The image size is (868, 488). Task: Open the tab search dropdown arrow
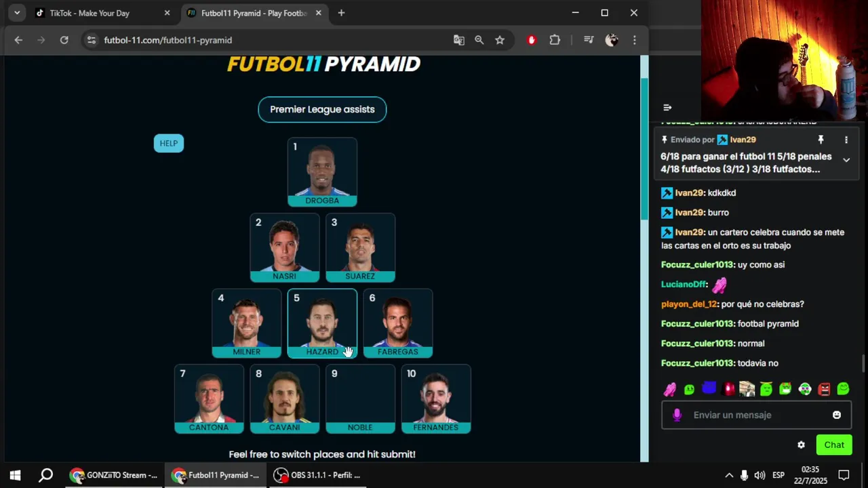[x=17, y=13]
